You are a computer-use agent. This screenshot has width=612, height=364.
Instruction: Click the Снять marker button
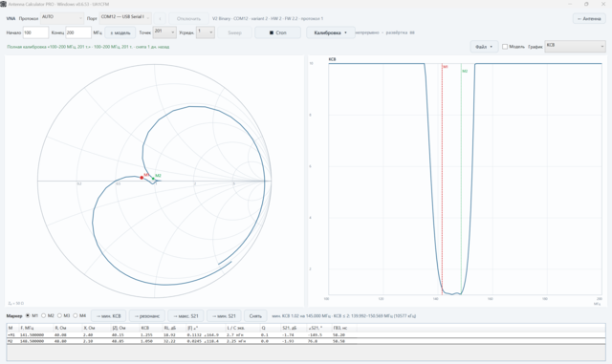[x=255, y=315]
